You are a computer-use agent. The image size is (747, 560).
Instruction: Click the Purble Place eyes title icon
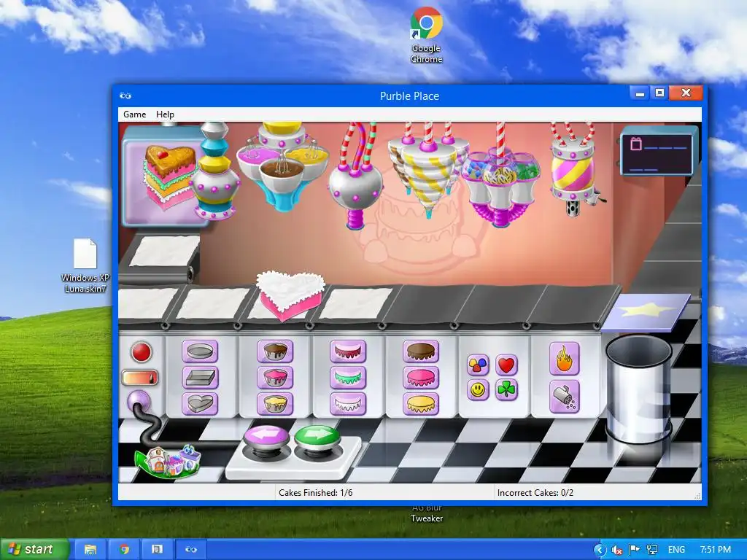click(125, 96)
